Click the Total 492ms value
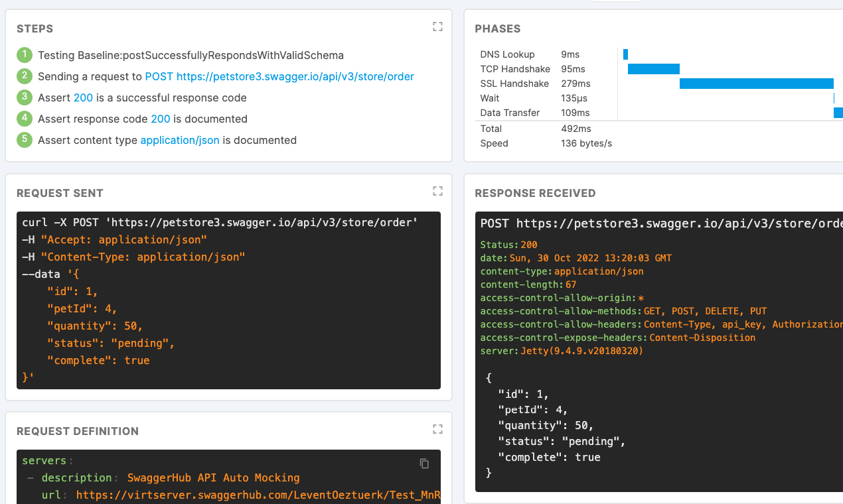 pyautogui.click(x=576, y=129)
